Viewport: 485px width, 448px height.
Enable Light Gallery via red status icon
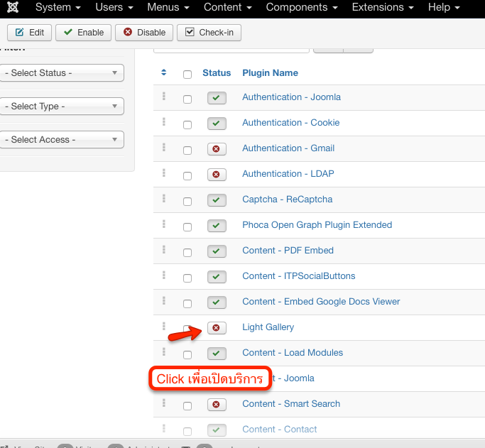tap(217, 328)
